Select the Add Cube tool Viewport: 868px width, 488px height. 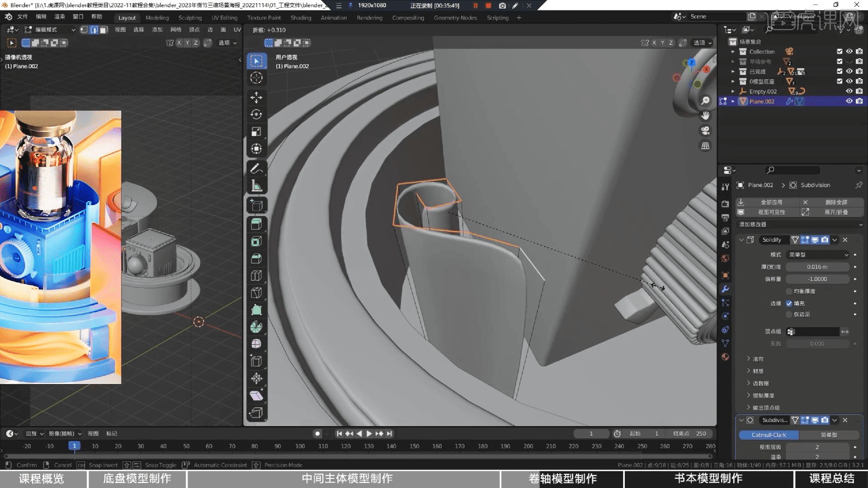(256, 205)
